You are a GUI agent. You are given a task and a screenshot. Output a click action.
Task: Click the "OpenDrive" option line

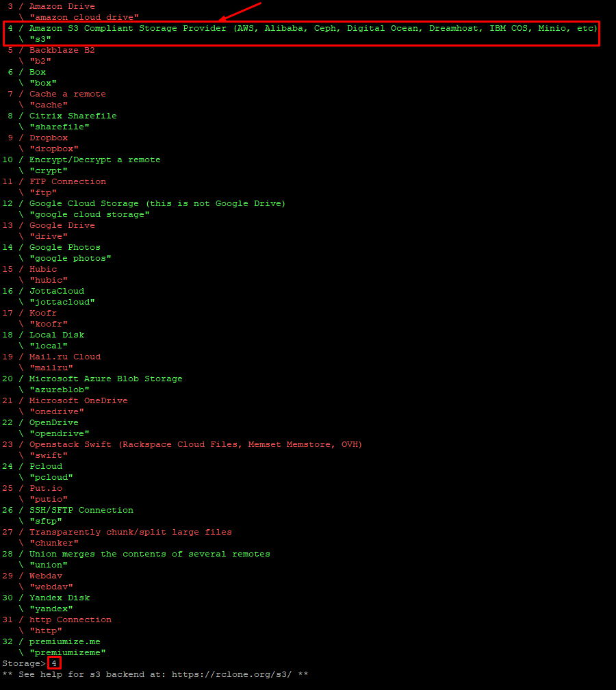point(53,422)
